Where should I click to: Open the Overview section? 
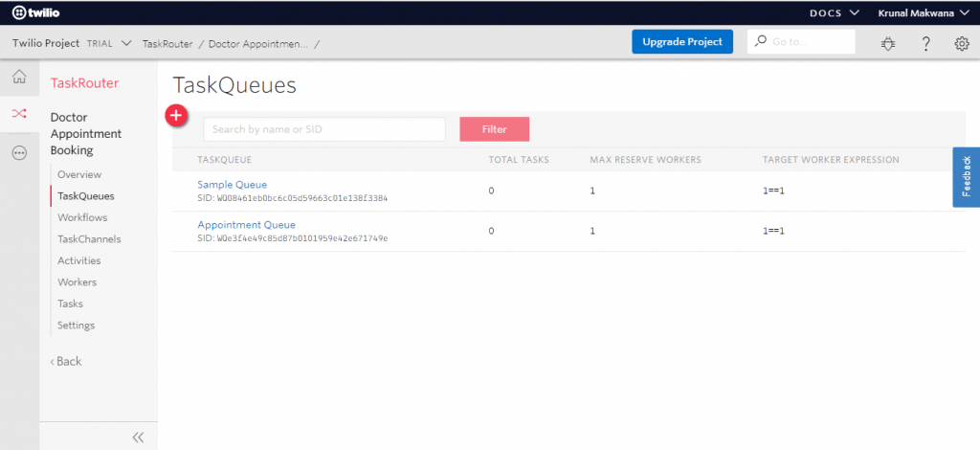(79, 174)
